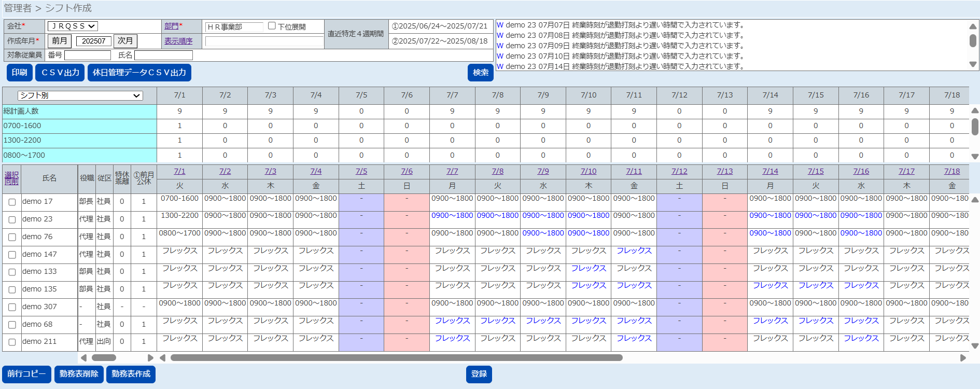Image resolution: width=980 pixels, height=389 pixels.
Task: Click the right arrow of the employee column scrollbar
Action: click(x=150, y=358)
